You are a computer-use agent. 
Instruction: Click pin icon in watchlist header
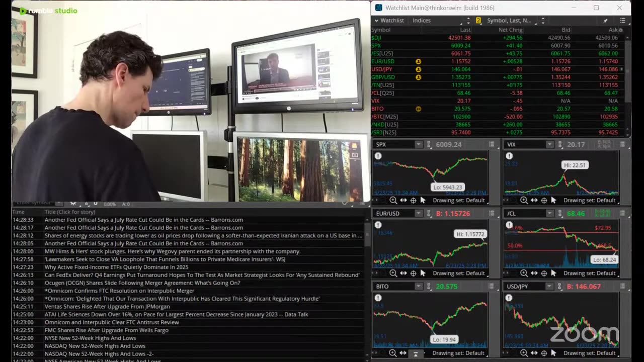(605, 21)
